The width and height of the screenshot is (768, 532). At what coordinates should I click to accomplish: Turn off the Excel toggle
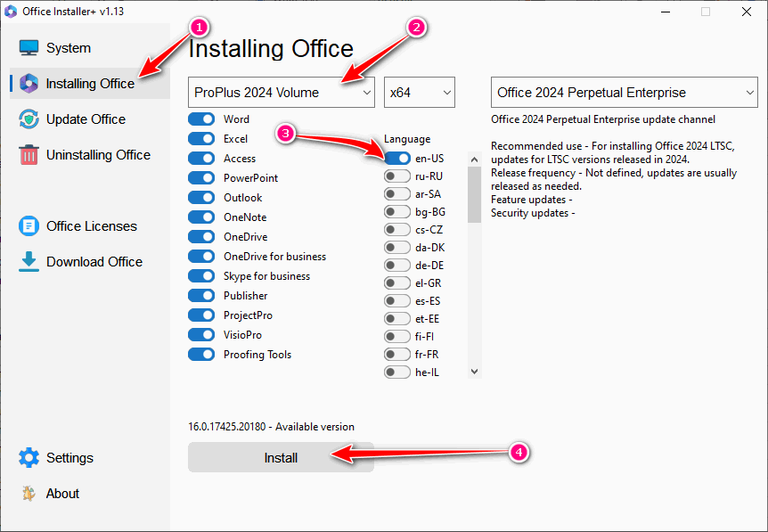(x=201, y=139)
